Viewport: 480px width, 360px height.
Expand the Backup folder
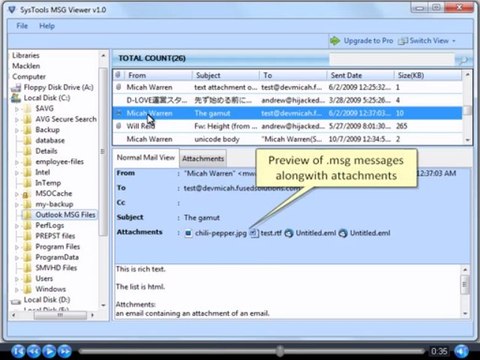[17, 130]
